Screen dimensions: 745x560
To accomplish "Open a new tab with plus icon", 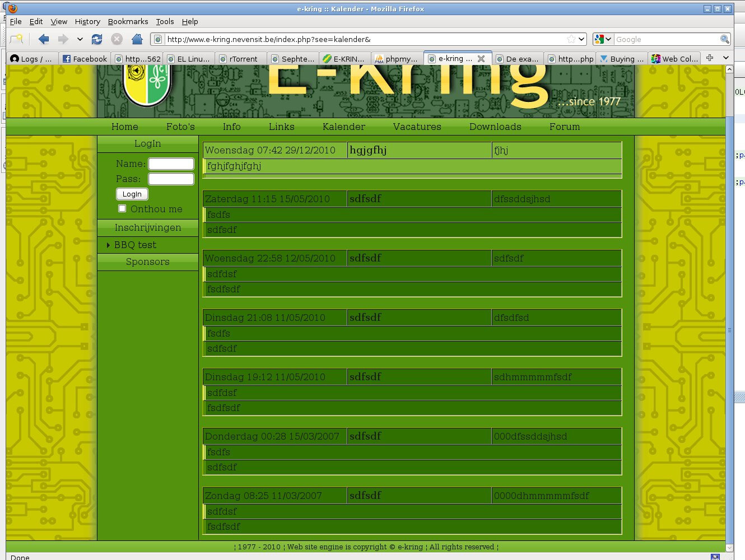I will [710, 58].
